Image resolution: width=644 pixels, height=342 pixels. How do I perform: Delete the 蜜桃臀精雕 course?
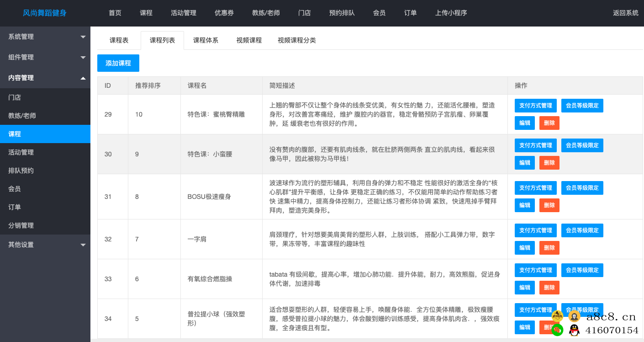click(549, 123)
